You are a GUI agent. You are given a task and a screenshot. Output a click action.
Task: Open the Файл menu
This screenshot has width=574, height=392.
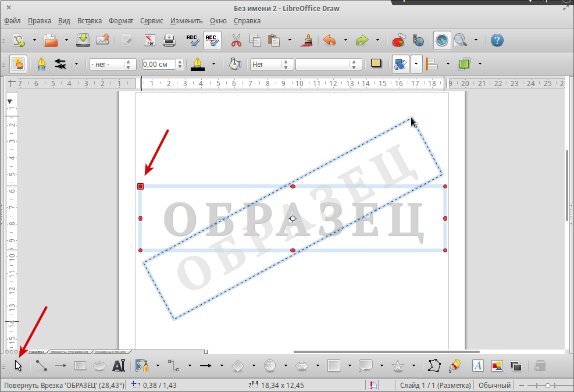point(12,21)
